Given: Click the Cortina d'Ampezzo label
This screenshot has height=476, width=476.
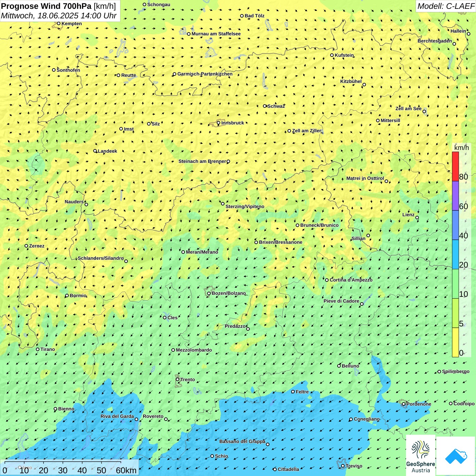Looking at the screenshot, I should (x=351, y=280).
